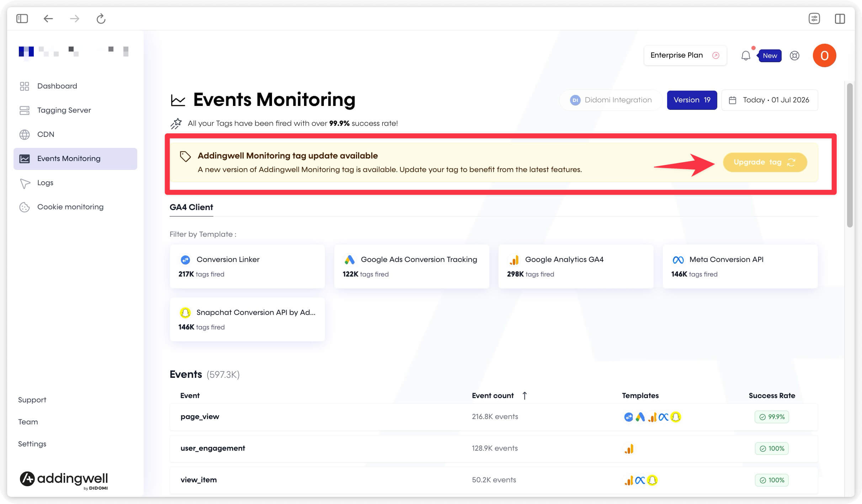Toggle the browser sidebar panel icon
The width and height of the screenshot is (862, 504).
click(x=22, y=18)
